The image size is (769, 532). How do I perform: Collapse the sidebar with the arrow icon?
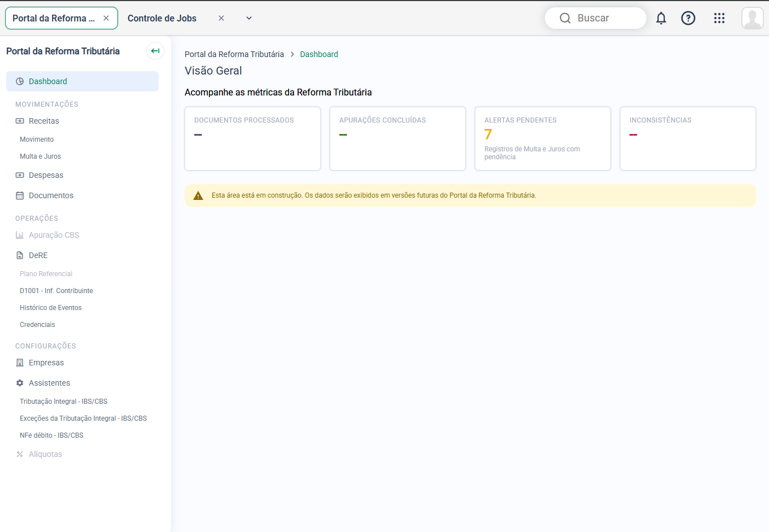pyautogui.click(x=155, y=51)
